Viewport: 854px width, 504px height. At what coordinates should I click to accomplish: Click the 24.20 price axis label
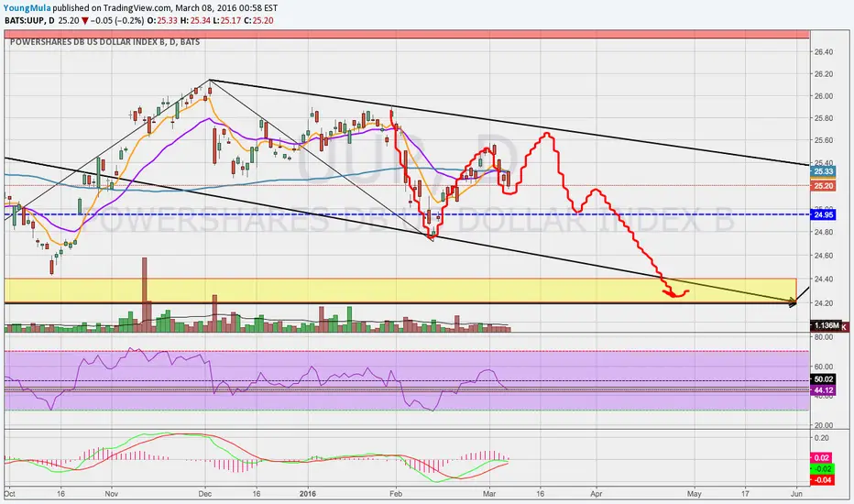[823, 303]
